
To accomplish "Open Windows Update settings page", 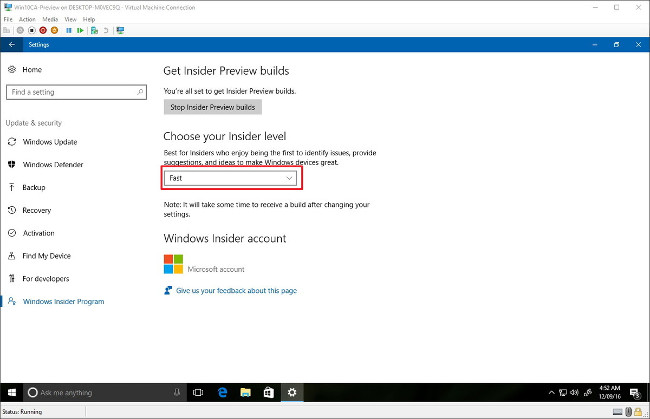I will pos(50,142).
